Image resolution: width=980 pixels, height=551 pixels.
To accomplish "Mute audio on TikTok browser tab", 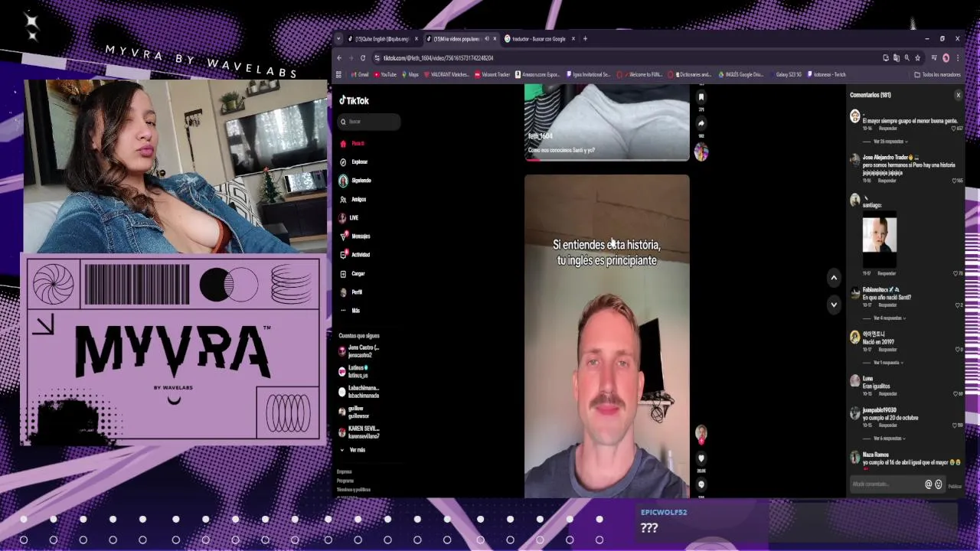I will click(x=485, y=38).
